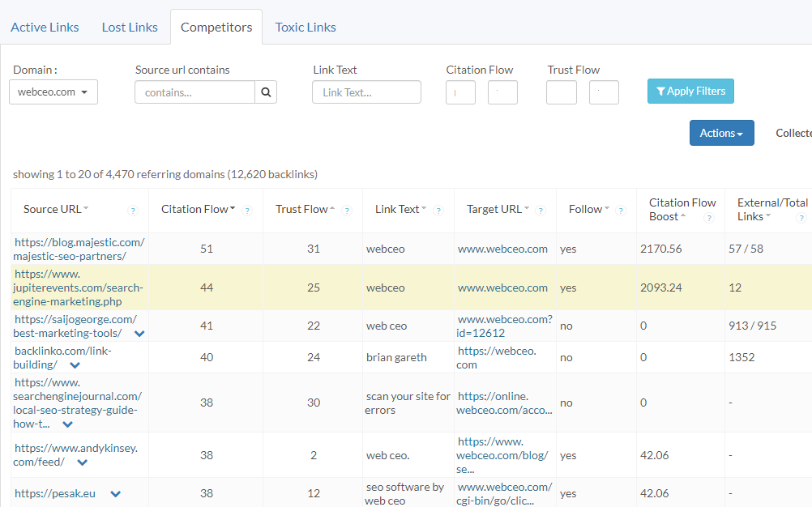Click the Apply Filters button
The image size is (812, 507).
tap(690, 91)
